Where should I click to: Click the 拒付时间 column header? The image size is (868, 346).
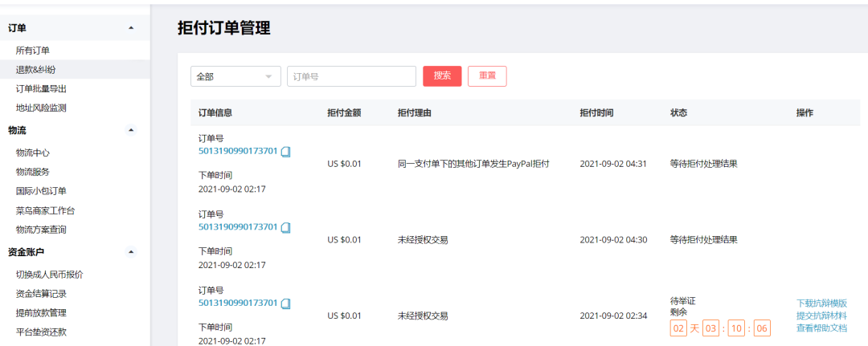(596, 112)
